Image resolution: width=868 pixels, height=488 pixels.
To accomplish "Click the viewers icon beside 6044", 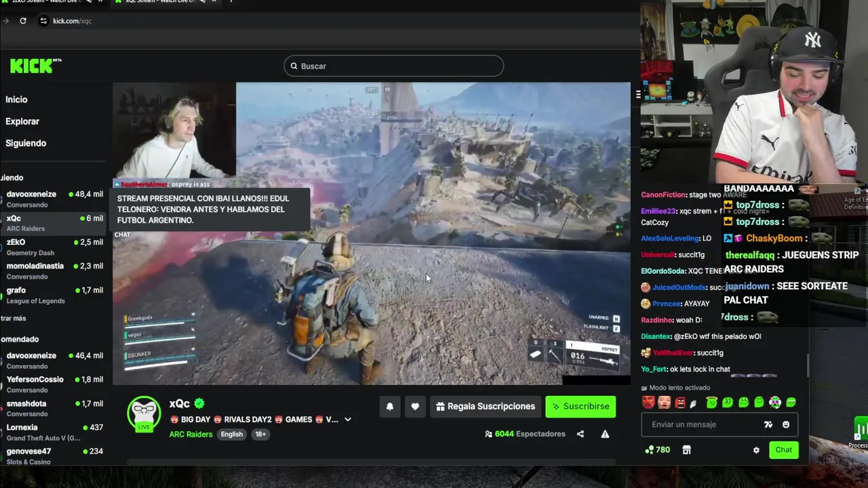I will [x=488, y=434].
